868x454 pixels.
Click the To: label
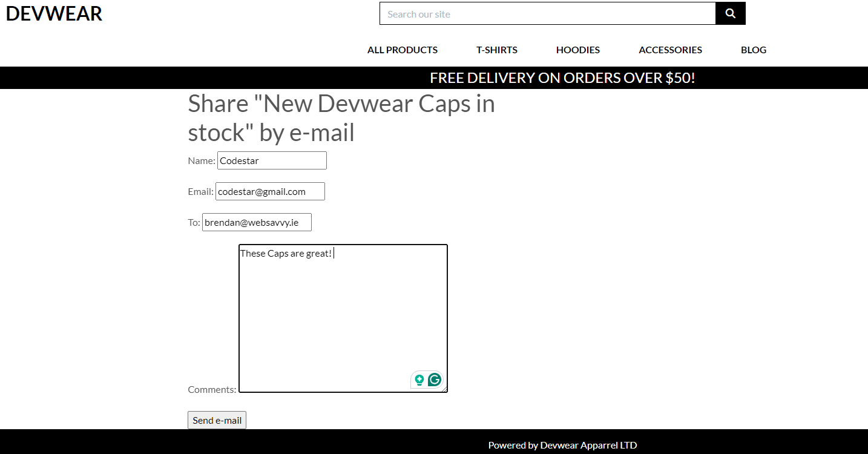pyautogui.click(x=194, y=222)
